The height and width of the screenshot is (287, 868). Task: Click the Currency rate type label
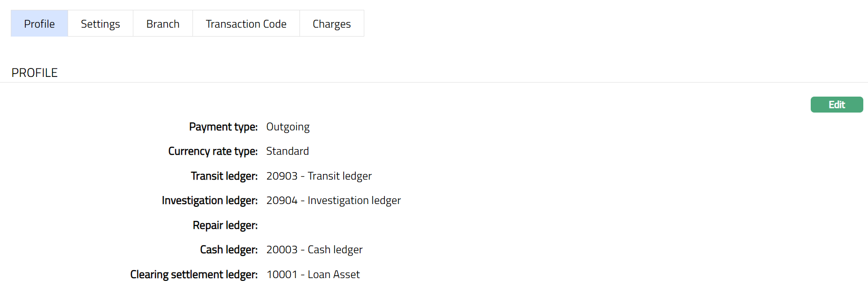pyautogui.click(x=213, y=151)
